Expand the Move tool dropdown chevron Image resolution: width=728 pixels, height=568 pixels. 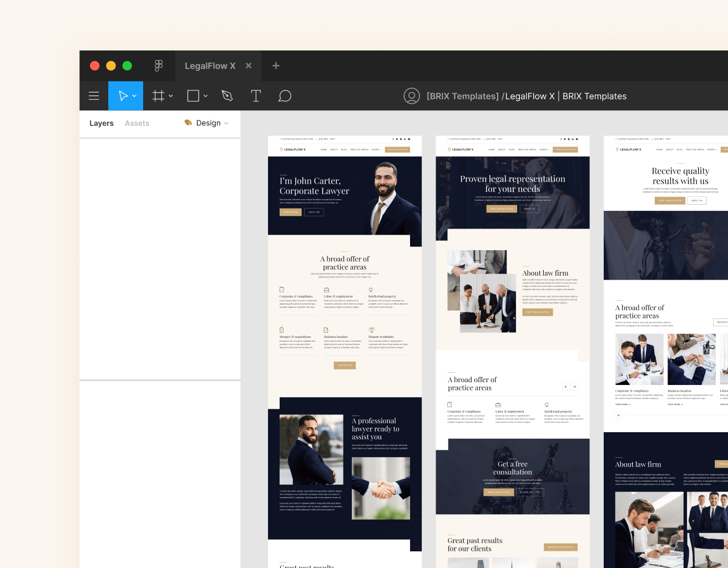133,95
